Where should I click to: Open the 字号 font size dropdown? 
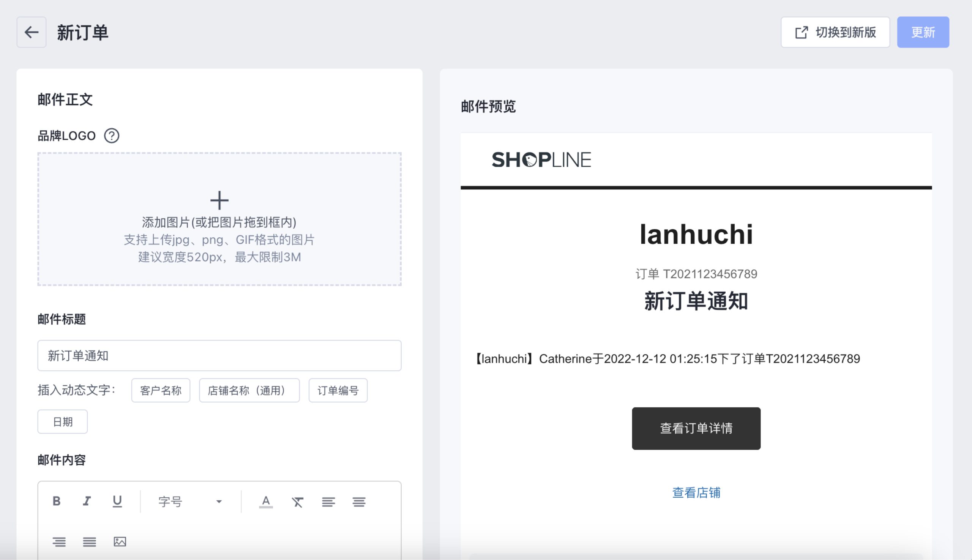190,502
